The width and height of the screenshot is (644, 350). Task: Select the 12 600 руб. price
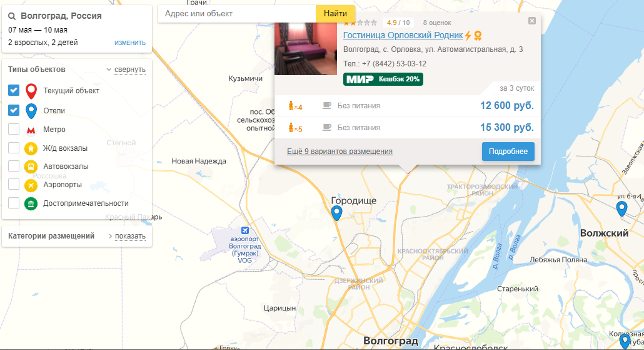(x=507, y=106)
